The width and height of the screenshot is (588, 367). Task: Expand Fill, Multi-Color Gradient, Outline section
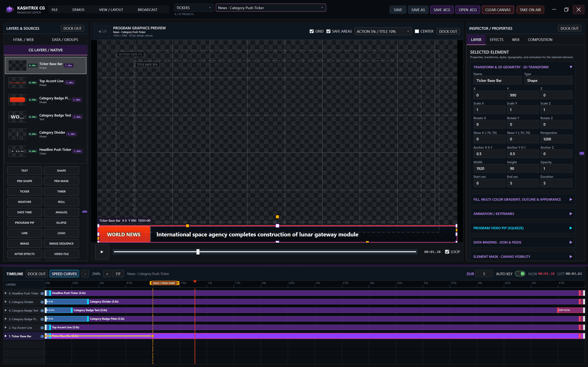pyautogui.click(x=522, y=199)
